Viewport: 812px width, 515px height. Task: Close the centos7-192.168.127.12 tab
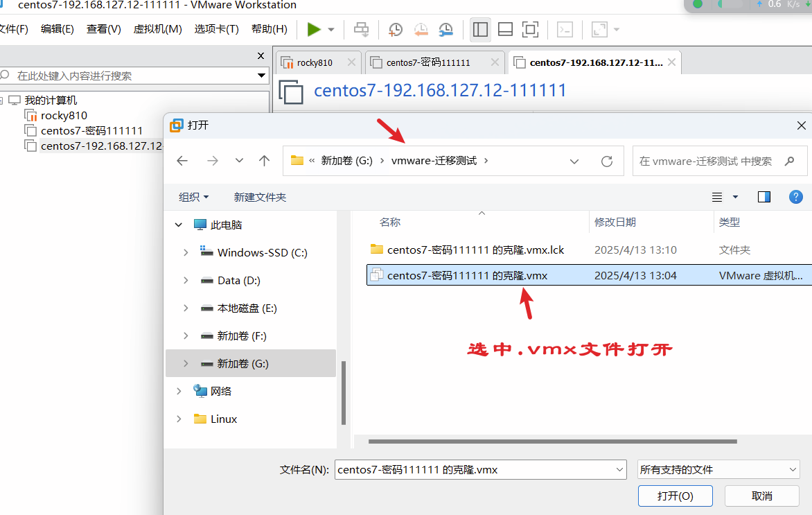671,62
